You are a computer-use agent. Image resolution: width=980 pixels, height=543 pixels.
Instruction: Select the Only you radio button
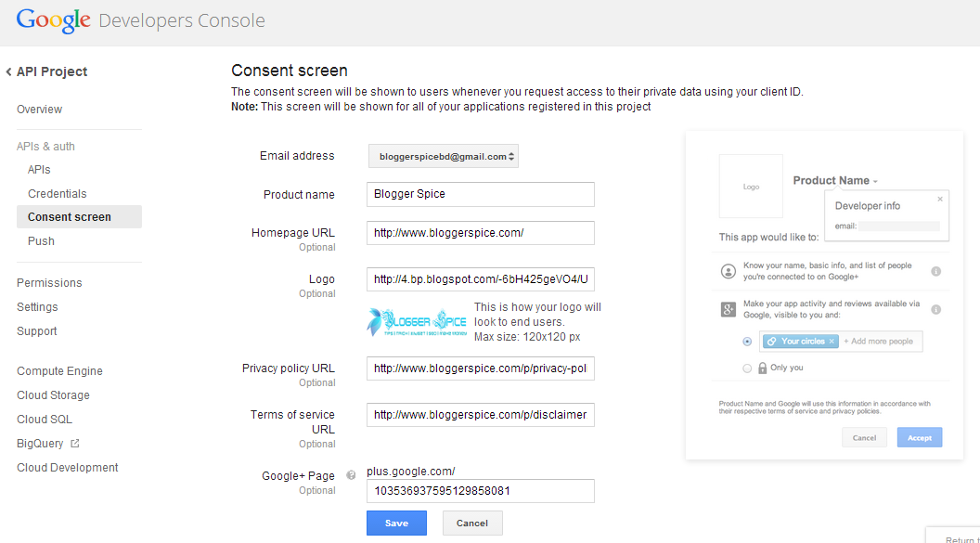(747, 366)
